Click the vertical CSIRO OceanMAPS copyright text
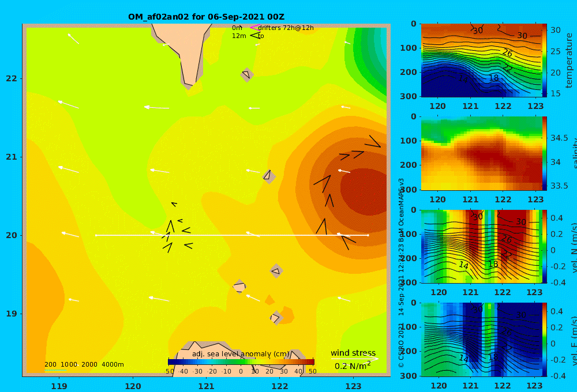577x392 pixels. click(x=401, y=273)
